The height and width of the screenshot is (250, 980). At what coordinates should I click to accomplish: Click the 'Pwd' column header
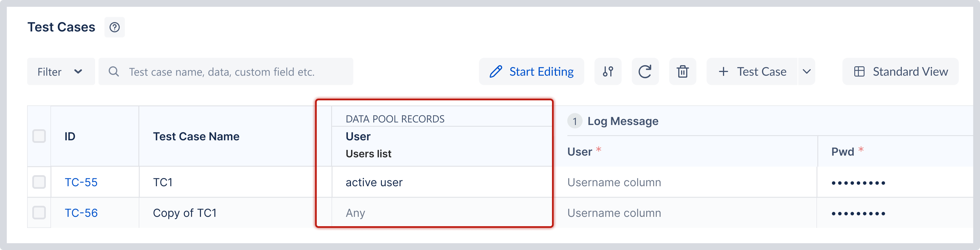click(x=843, y=152)
